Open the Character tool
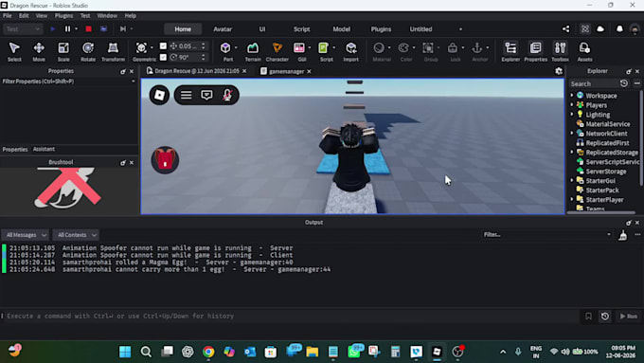The height and width of the screenshot is (363, 644). point(277,52)
